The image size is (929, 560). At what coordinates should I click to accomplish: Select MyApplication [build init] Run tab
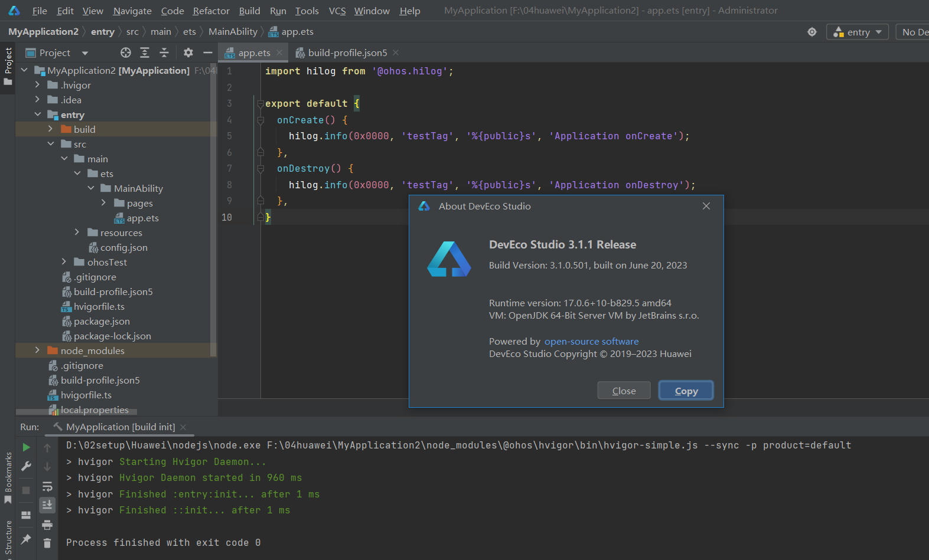click(x=120, y=427)
